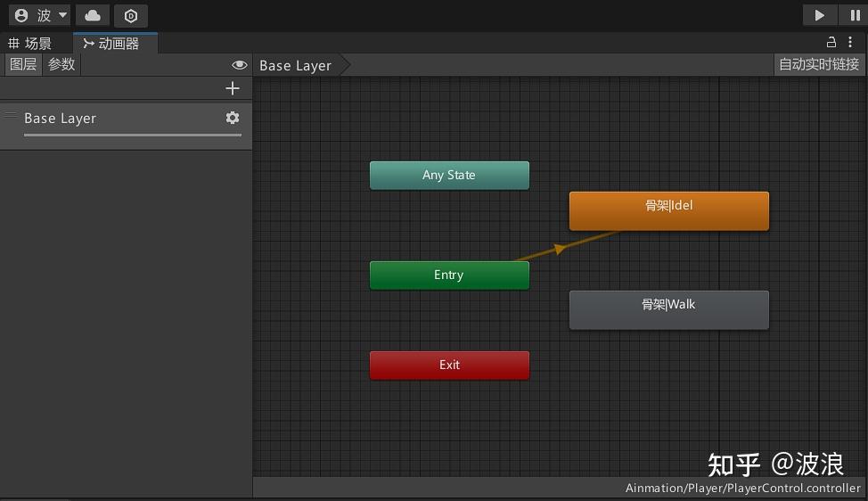Open Base Layer gear settings
This screenshot has width=868, height=501.
233,118
